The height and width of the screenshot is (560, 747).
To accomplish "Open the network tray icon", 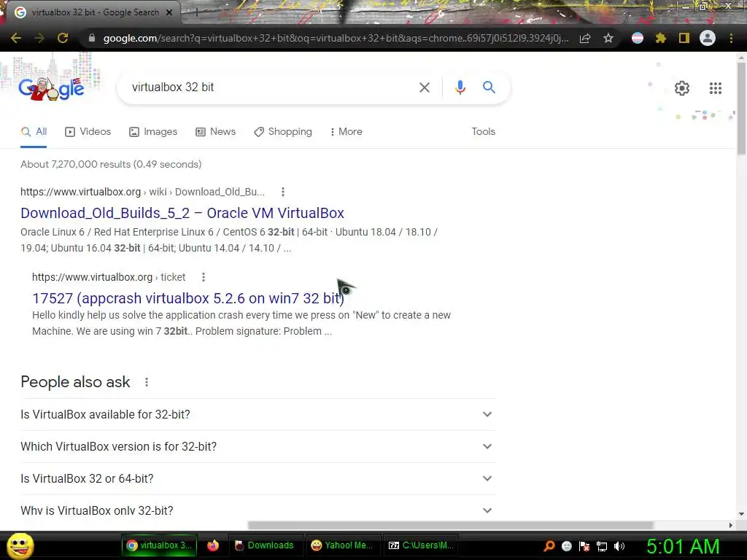I will tap(602, 546).
